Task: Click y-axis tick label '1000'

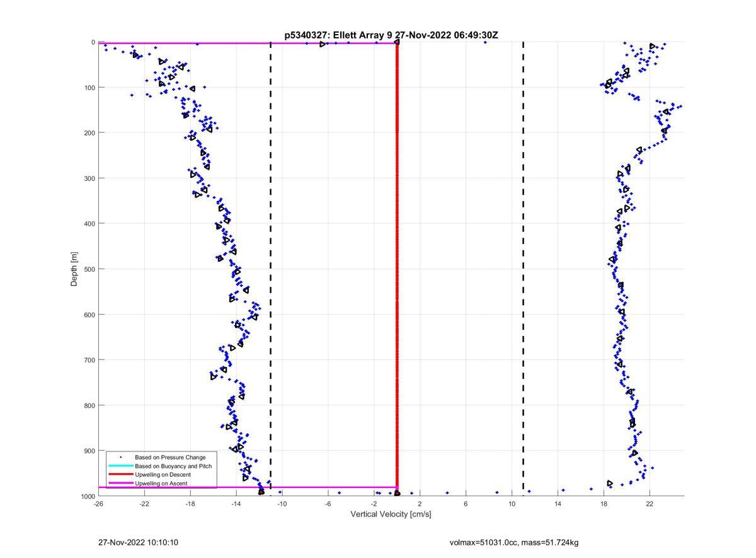Action: 88,496
